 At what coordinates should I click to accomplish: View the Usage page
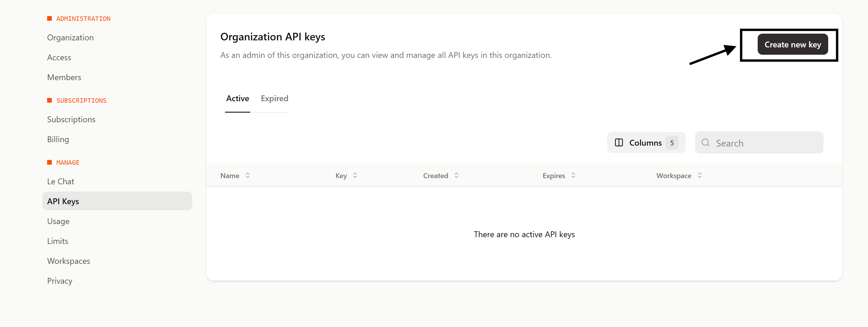(58, 221)
